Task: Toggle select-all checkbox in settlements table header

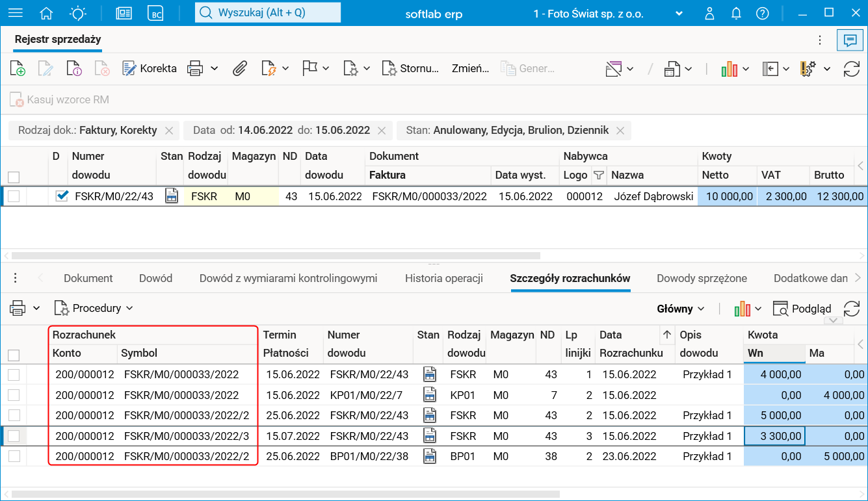Action: click(14, 355)
